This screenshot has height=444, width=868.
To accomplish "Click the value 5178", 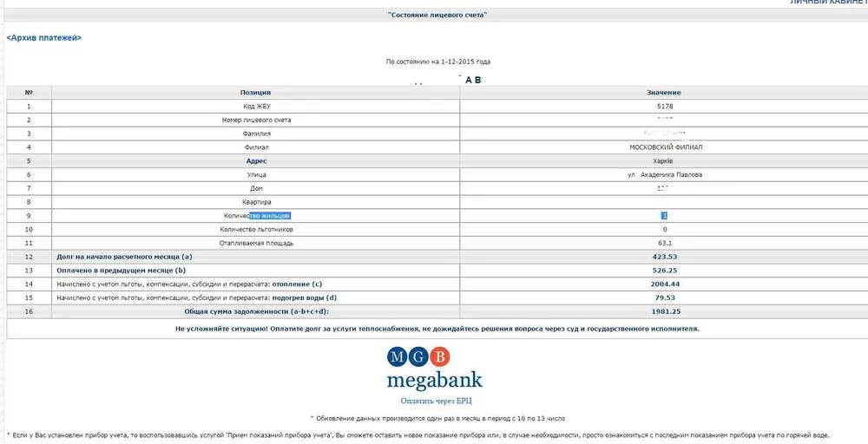I will coord(665,106).
